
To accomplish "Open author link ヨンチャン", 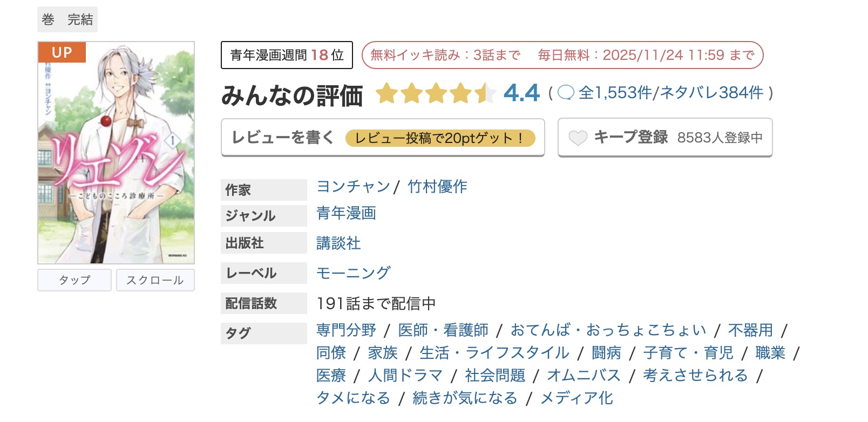I will 352,187.
